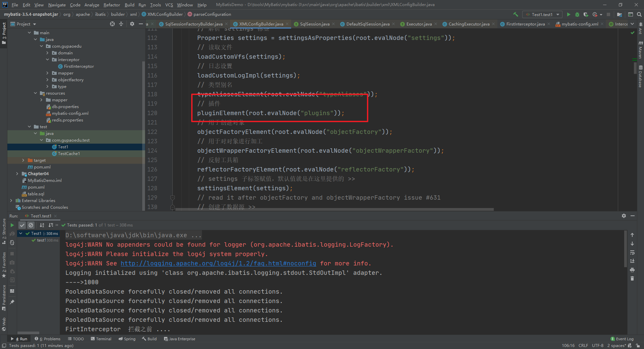Hide the Project tool window
This screenshot has height=349, width=644.
141,24
